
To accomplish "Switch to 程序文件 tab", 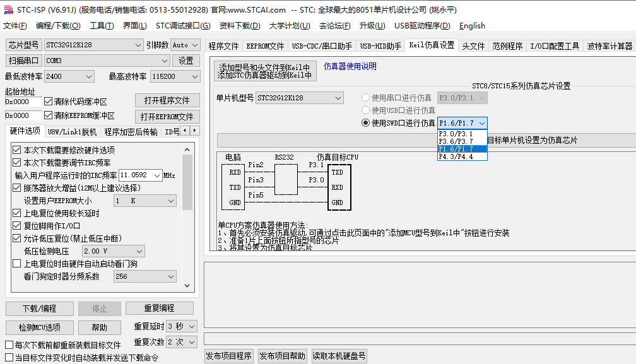I will tap(223, 46).
